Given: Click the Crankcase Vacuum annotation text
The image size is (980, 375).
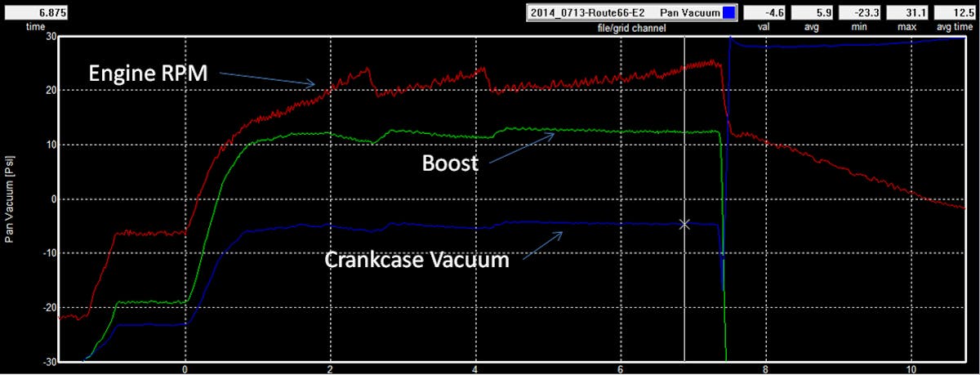Looking at the screenshot, I should (416, 261).
